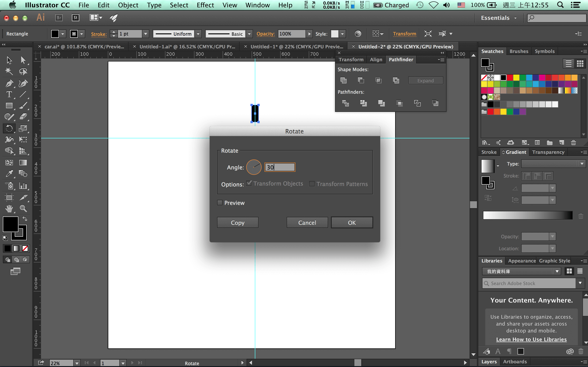Select the Rotate tool

tap(9, 128)
